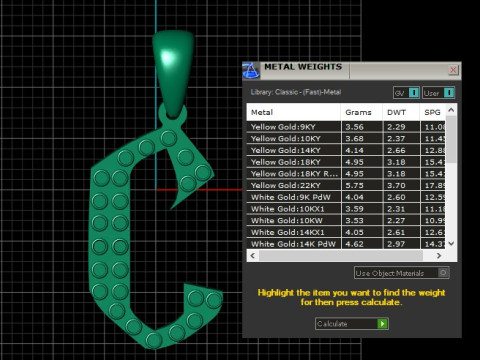
Task: Click the 2.60 DWT value
Action: click(x=396, y=197)
